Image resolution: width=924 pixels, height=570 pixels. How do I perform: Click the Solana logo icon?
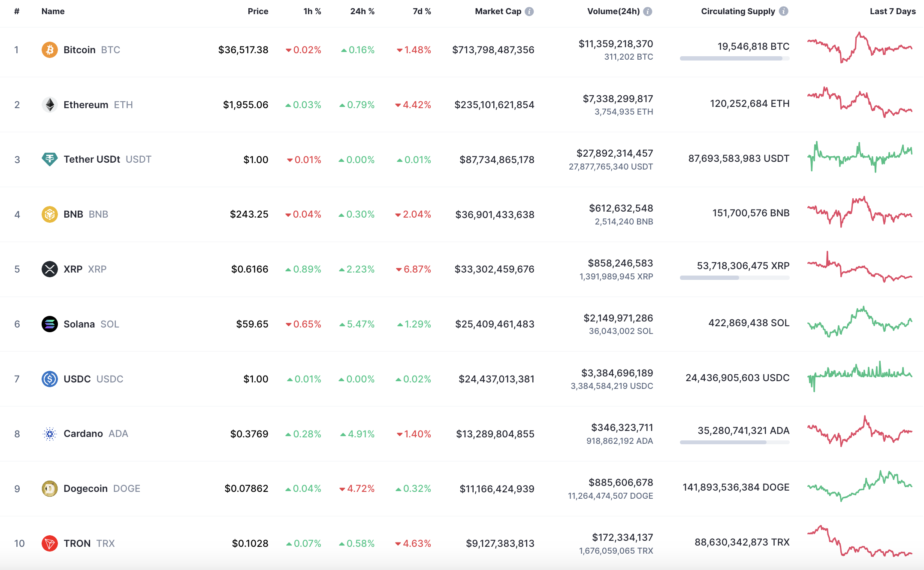(x=50, y=324)
